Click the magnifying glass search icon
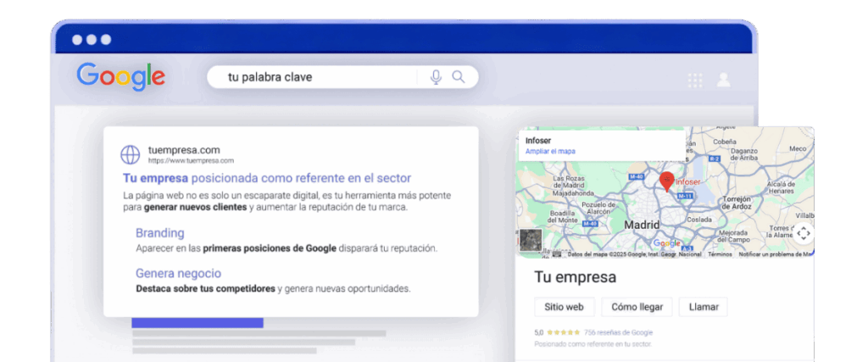This screenshot has width=868, height=362. click(x=459, y=77)
